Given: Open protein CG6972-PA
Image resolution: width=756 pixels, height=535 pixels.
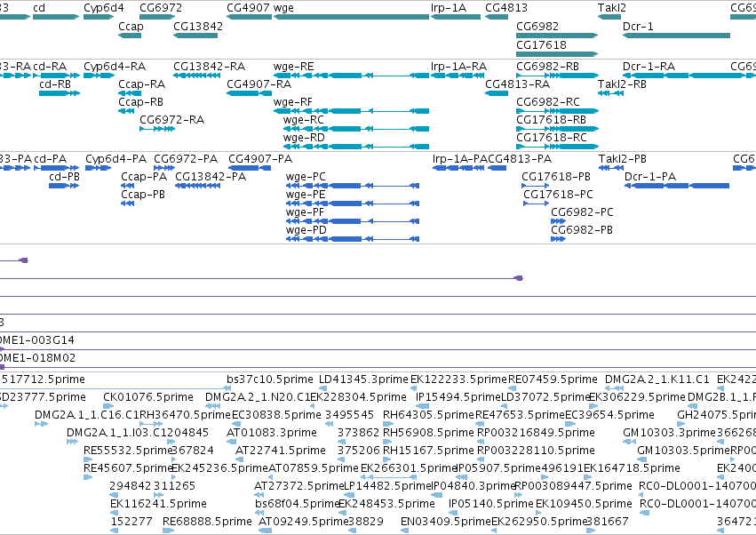Looking at the screenshot, I should tap(186, 159).
